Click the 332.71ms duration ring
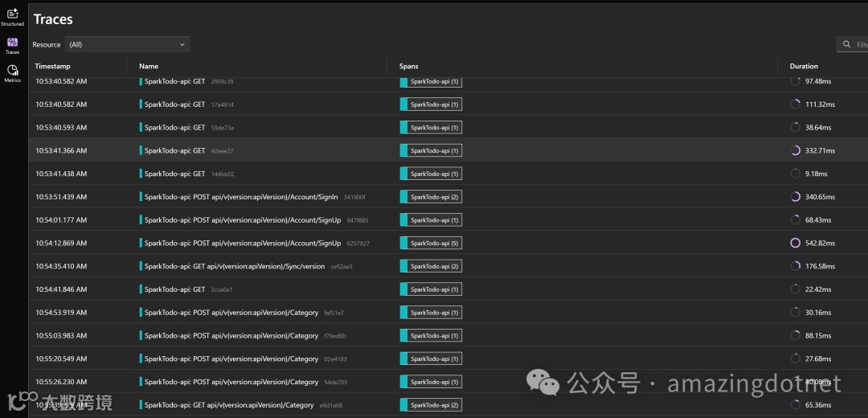The height and width of the screenshot is (418, 868). click(796, 150)
